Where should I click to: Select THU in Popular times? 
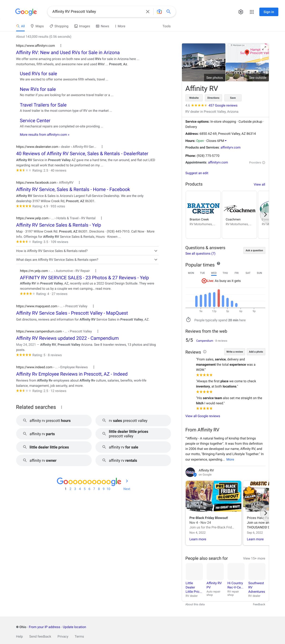225,273
